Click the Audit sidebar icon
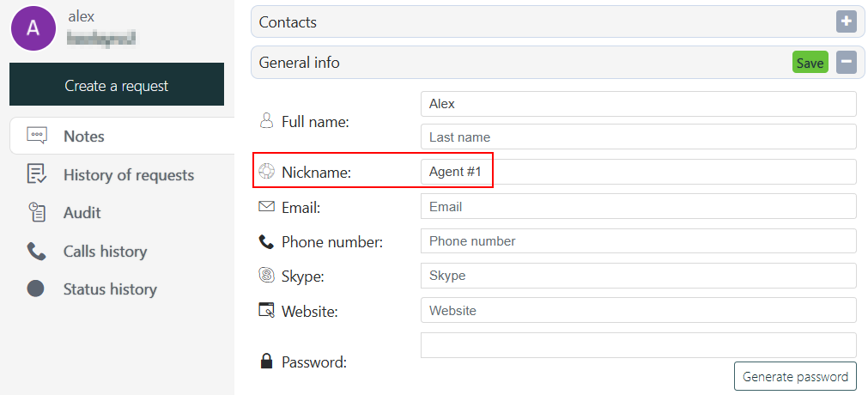868x395 pixels. point(36,212)
